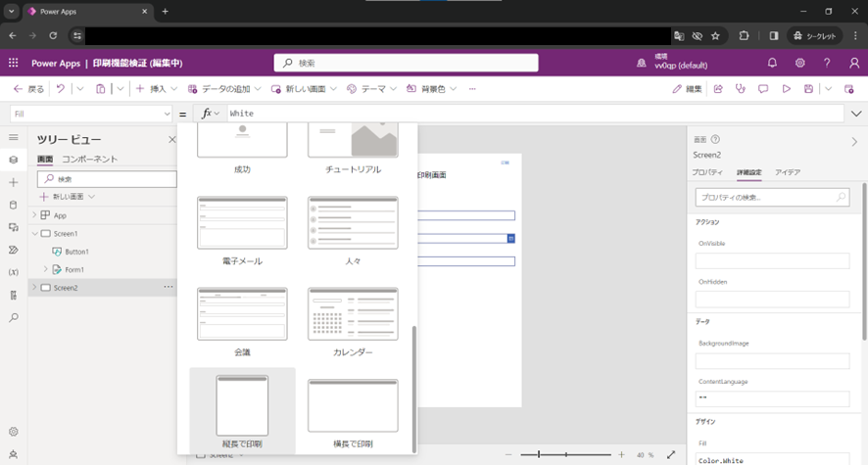This screenshot has width=868, height=465.
Task: Switch to 画面 tab in tree view
Action: pos(45,160)
